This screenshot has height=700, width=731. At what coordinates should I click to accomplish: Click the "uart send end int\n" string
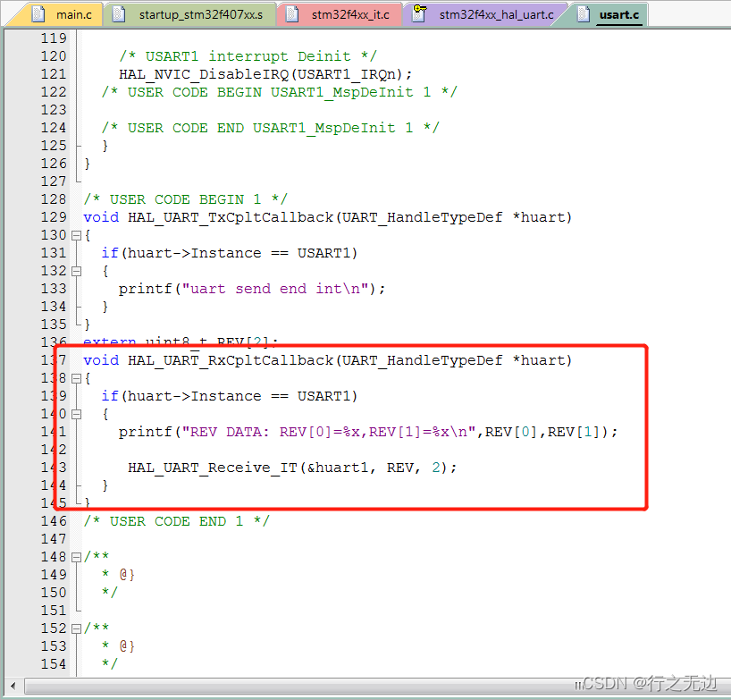coord(275,289)
